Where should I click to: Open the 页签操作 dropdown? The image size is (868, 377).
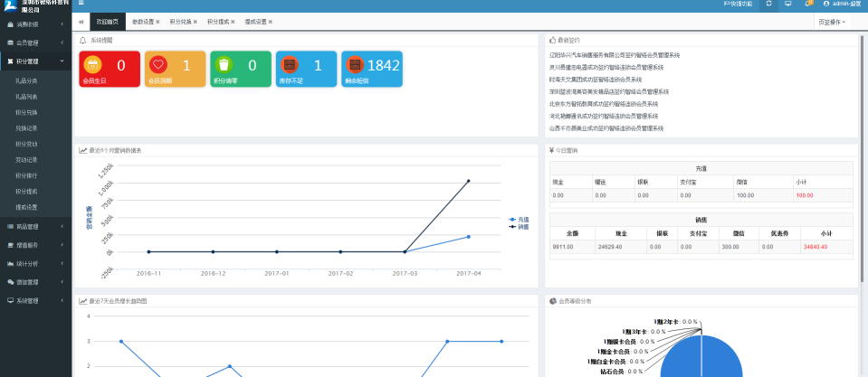click(833, 21)
